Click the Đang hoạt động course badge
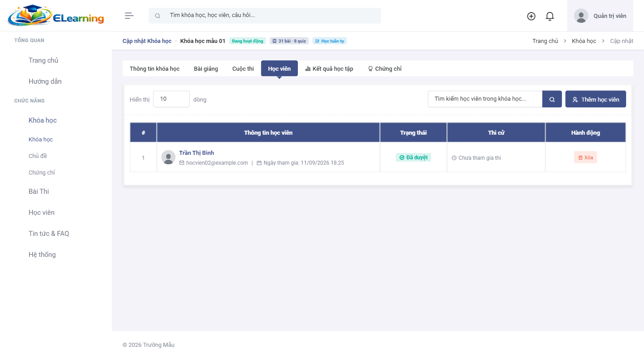The image size is (644, 358). (x=248, y=41)
